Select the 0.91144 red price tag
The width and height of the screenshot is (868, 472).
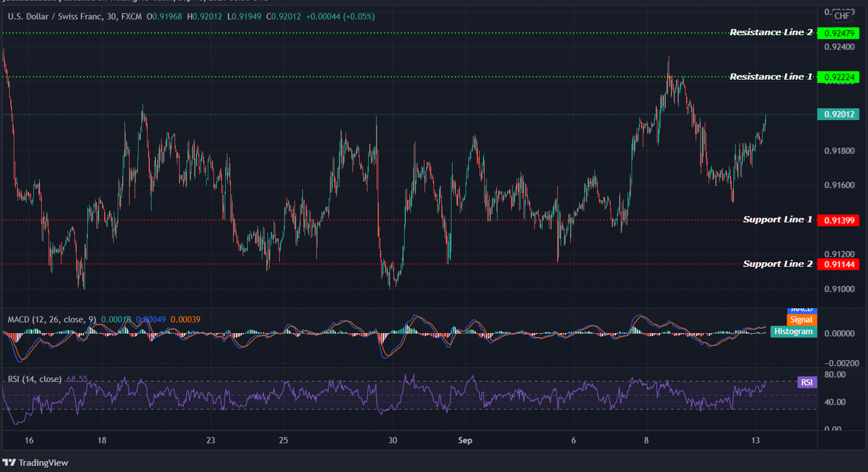838,265
